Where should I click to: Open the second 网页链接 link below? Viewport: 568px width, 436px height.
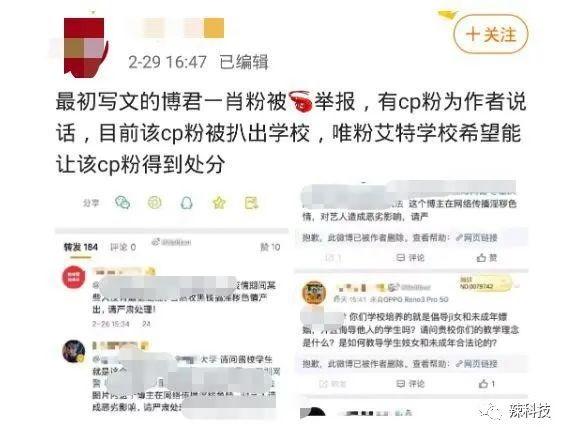point(477,364)
